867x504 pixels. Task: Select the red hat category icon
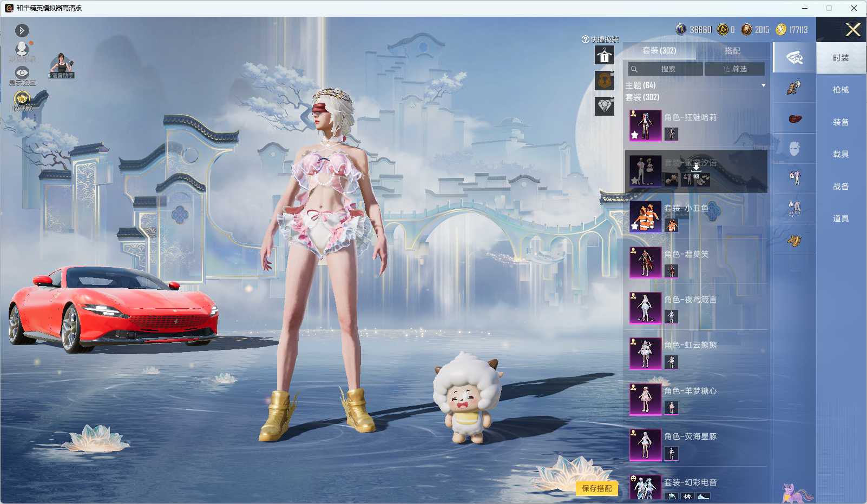(794, 118)
